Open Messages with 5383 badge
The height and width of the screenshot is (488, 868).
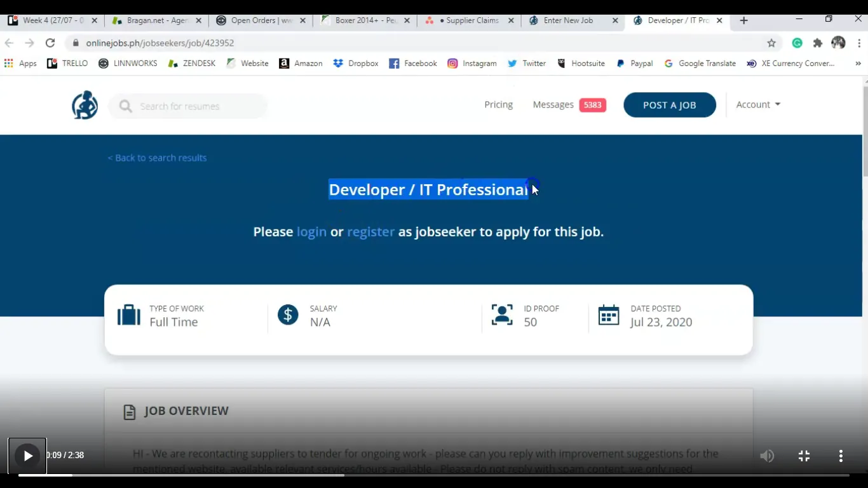click(569, 105)
